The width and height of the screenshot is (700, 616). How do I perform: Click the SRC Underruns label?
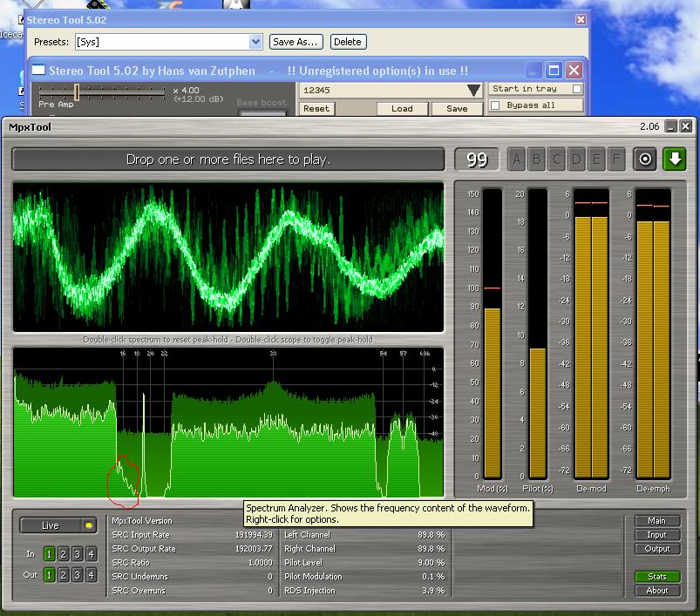(x=139, y=576)
